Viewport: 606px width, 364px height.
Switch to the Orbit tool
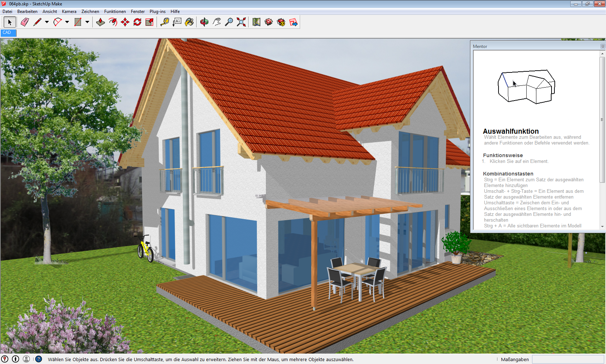coord(204,22)
